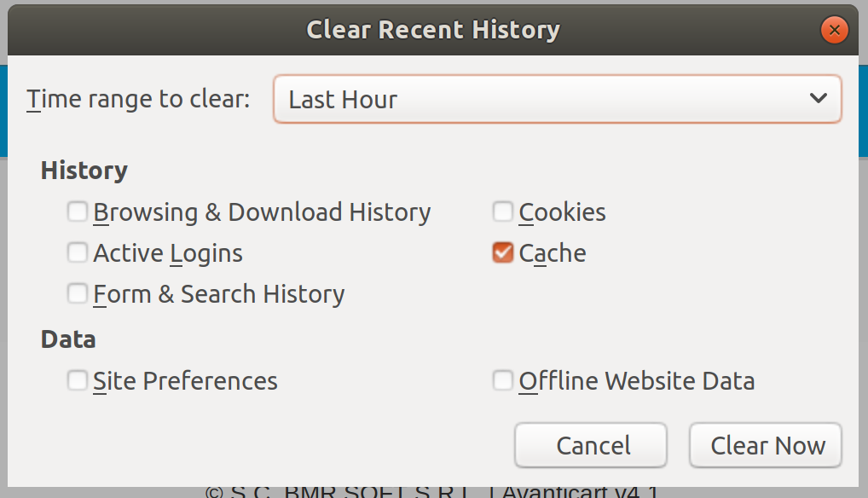Click the Offline Website Data label text
This screenshot has width=868, height=498.
[637, 381]
